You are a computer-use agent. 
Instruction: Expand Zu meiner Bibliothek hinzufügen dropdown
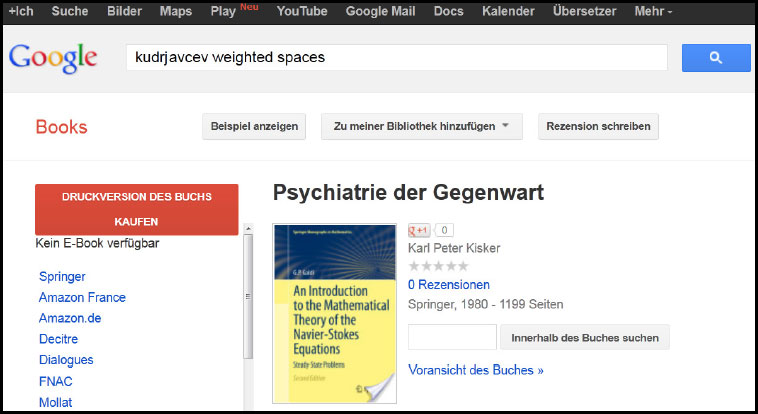[x=422, y=126]
